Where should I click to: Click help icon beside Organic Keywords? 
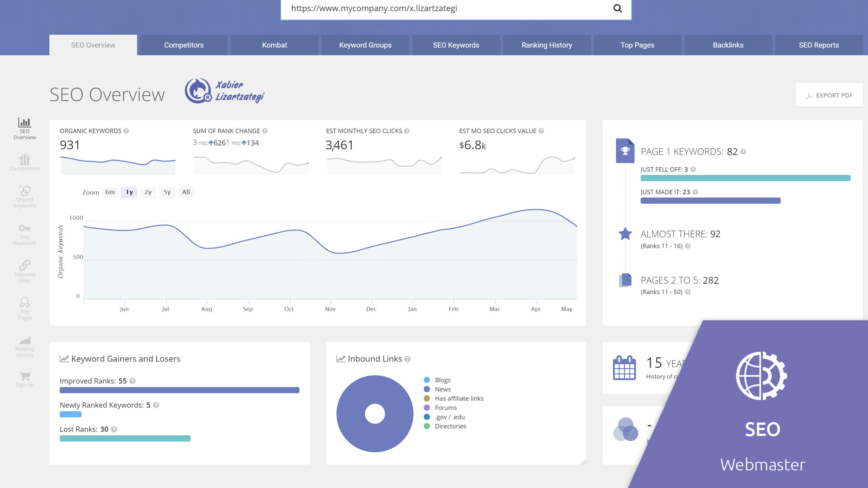tap(126, 131)
